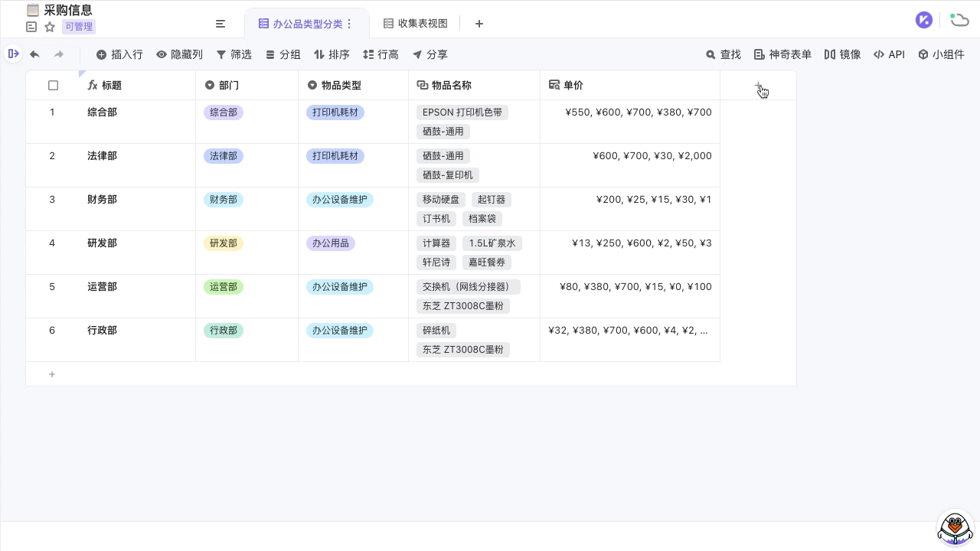Viewport: 980px width, 551px height.
Task: Open the 小组件 widget panel
Action: pos(941,54)
